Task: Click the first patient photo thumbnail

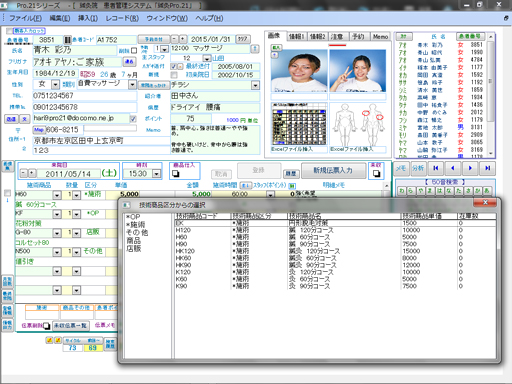Action: coord(299,71)
